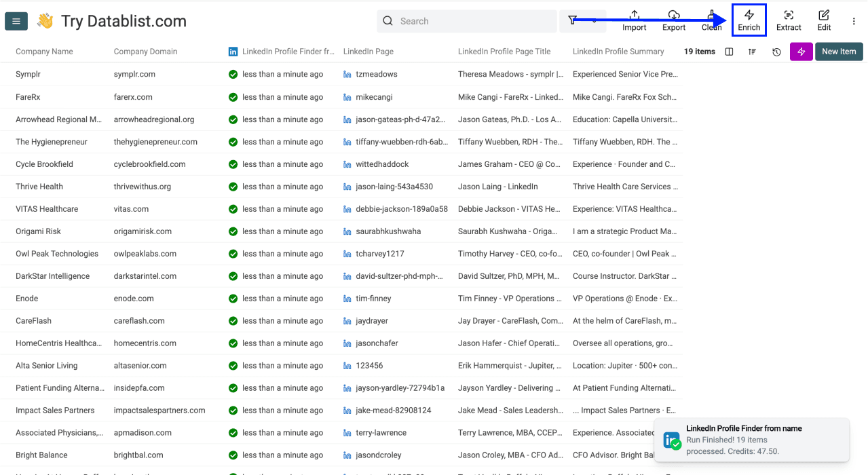Open the three-dot overflow menu
The width and height of the screenshot is (868, 475).
[x=853, y=21]
